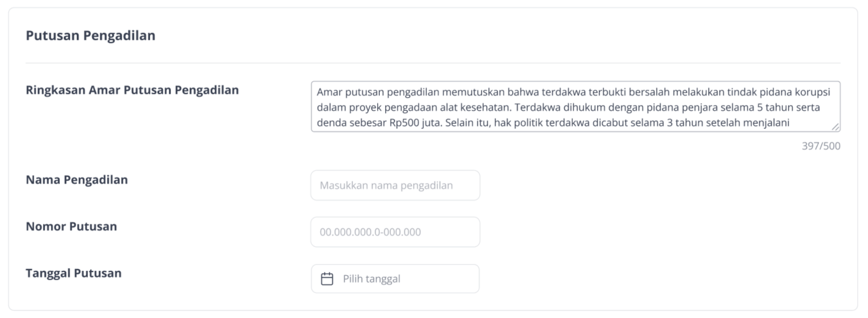This screenshot has height=318, width=868.
Task: Click the calendar icon in Tanggal Putusan
Action: click(x=327, y=279)
